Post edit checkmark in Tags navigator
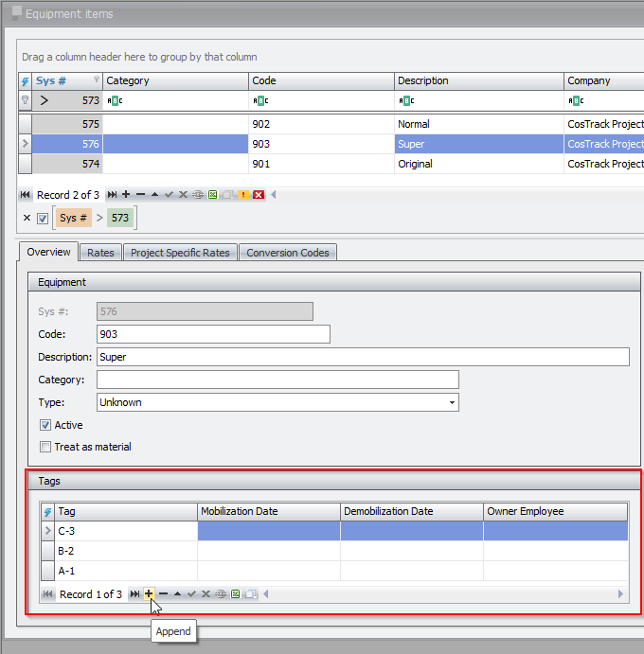The width and height of the screenshot is (644, 654). click(192, 594)
